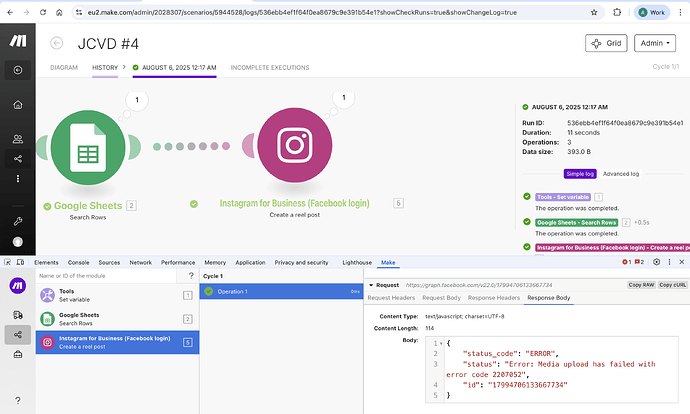690x414 pixels.
Task: Click the browser back arrow
Action: click(x=10, y=12)
